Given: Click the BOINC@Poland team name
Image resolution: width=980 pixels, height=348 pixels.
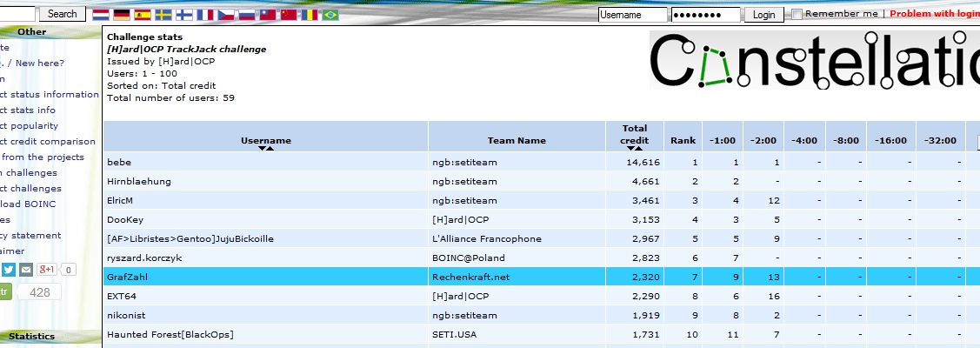Looking at the screenshot, I should coord(468,258).
